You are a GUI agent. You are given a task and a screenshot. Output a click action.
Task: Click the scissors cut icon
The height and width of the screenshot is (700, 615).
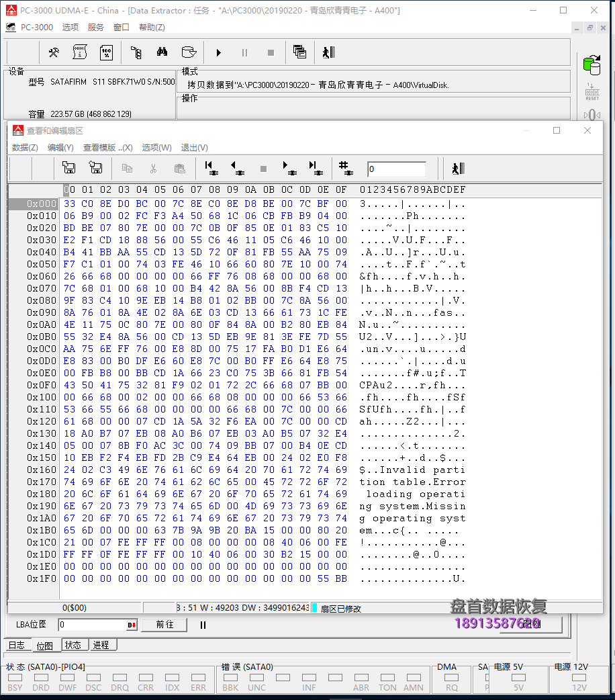(x=154, y=169)
